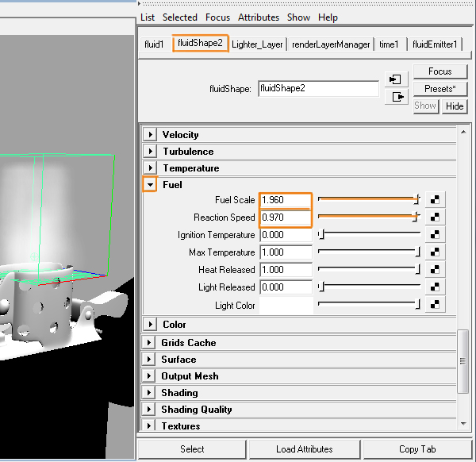This screenshot has height=462, width=476.
Task: Expand the Velocity section
Action: [150, 135]
